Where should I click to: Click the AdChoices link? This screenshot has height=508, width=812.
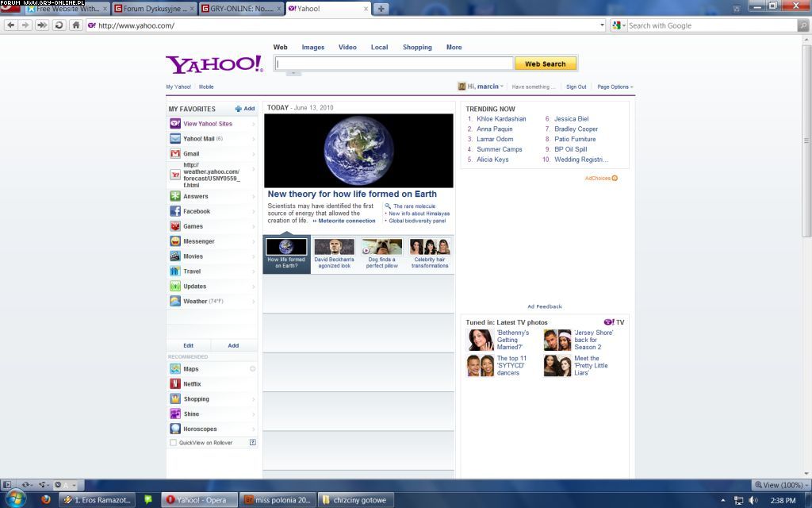601,179
